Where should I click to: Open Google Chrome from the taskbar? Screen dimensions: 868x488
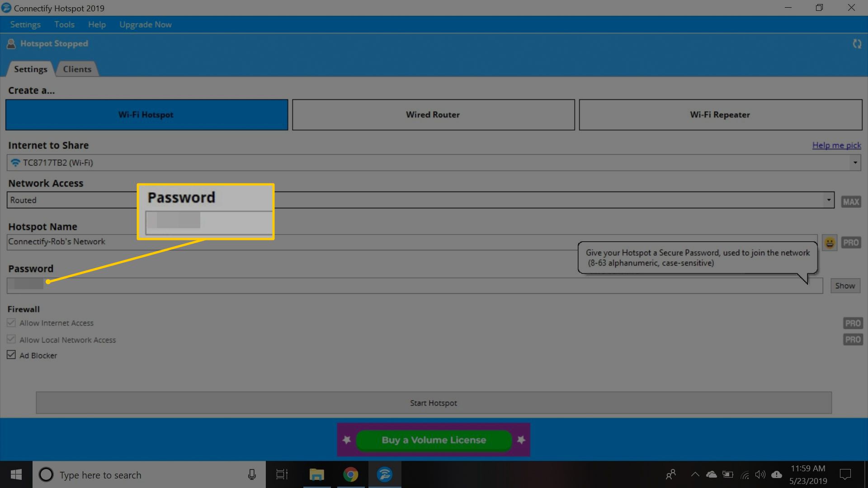tap(350, 474)
